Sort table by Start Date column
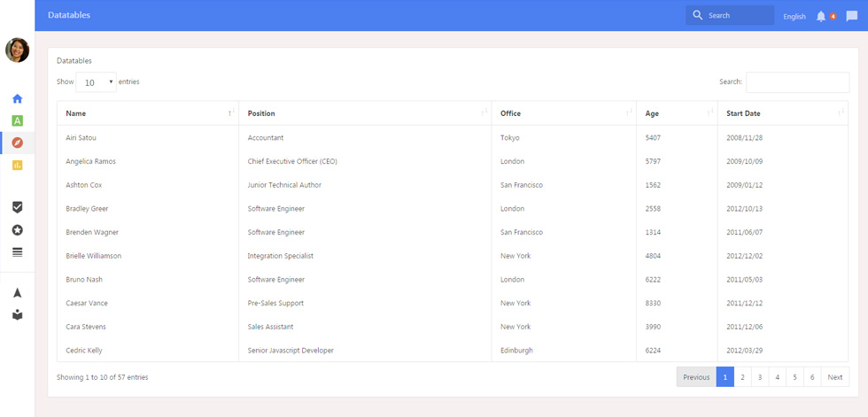 783,113
